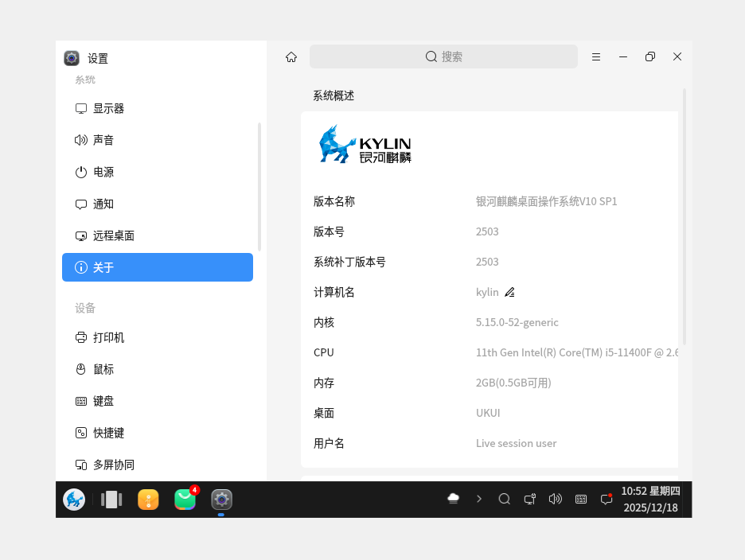
Task: Close the settings window
Action: coord(677,57)
